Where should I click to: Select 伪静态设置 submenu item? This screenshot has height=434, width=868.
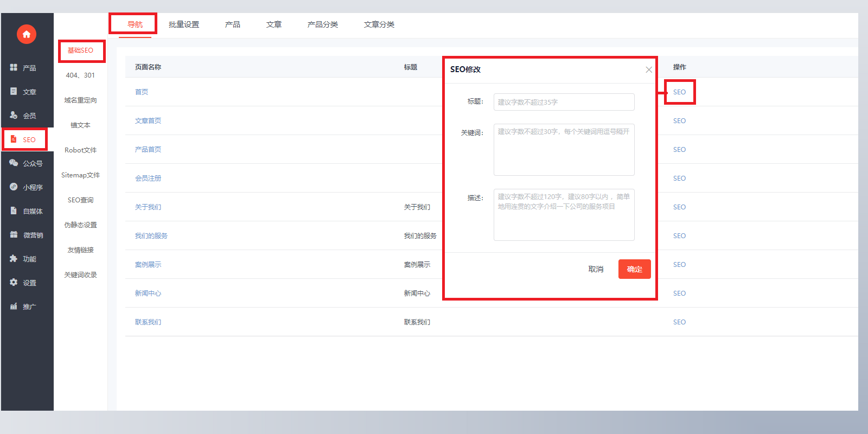pos(80,225)
